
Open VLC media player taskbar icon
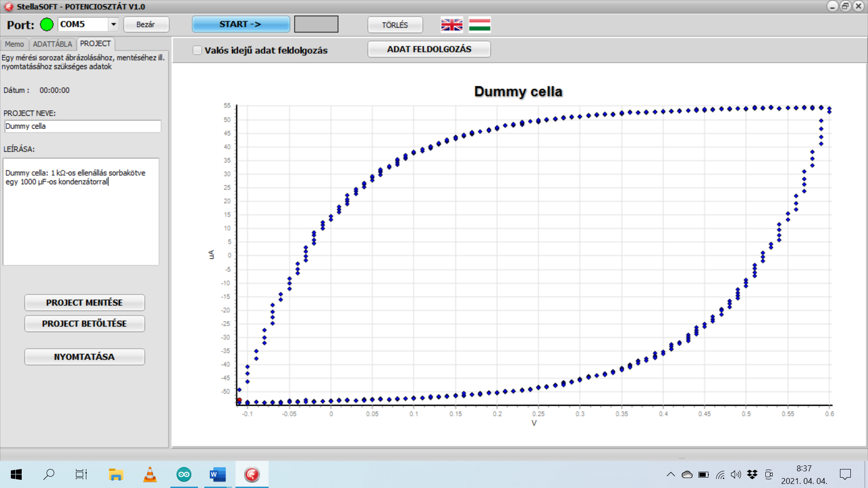pos(150,474)
